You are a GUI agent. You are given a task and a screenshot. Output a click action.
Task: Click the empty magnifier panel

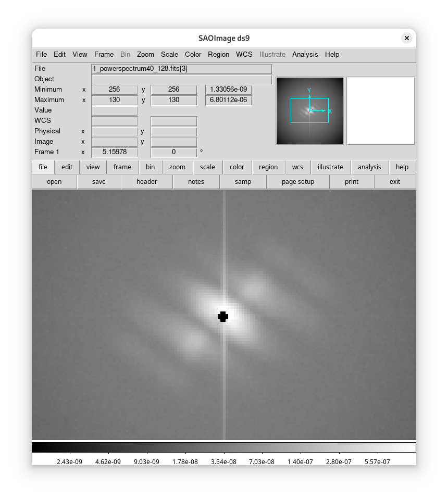point(380,110)
